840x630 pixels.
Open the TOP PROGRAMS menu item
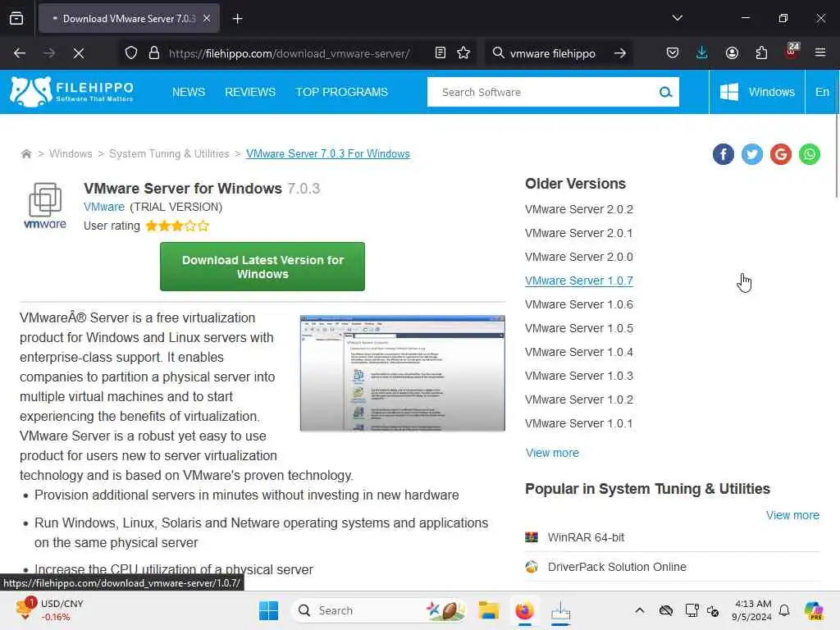point(342,92)
